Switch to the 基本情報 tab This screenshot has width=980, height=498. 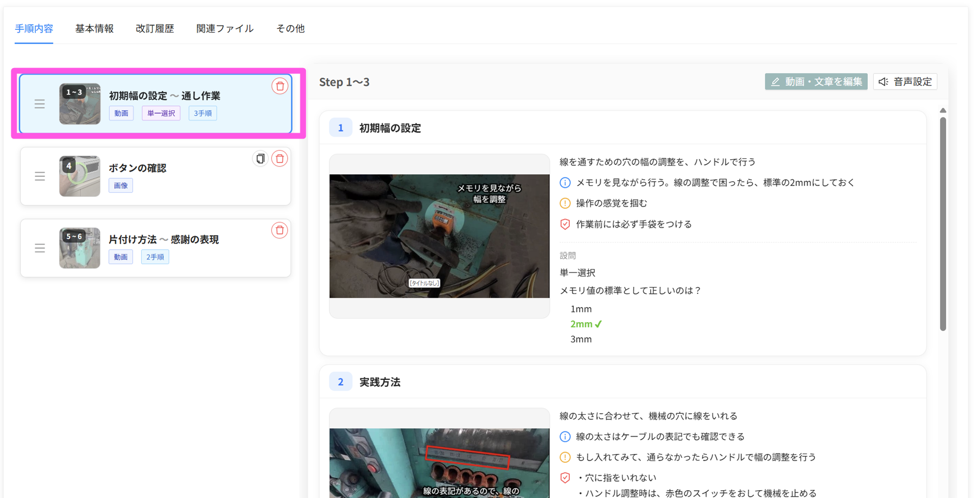[x=94, y=28]
